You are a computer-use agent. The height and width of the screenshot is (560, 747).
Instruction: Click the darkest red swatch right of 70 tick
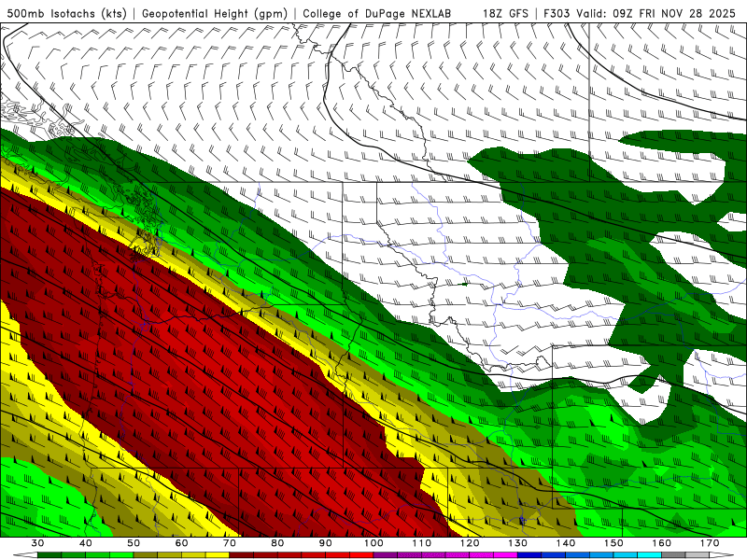pyautogui.click(x=242, y=555)
